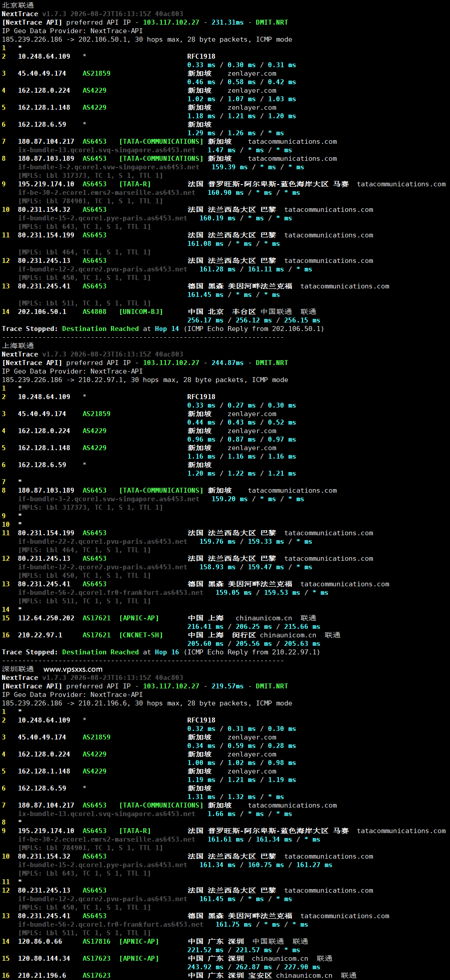Click IP address 120.80.144.34

pyautogui.click(x=44, y=959)
